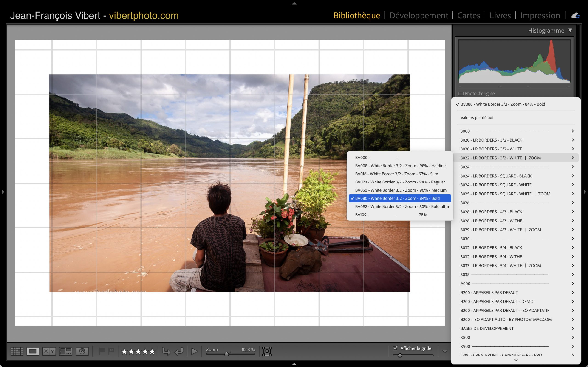Collapse the Histogramme panel triangle
Image resolution: width=588 pixels, height=367 pixels.
click(x=570, y=30)
